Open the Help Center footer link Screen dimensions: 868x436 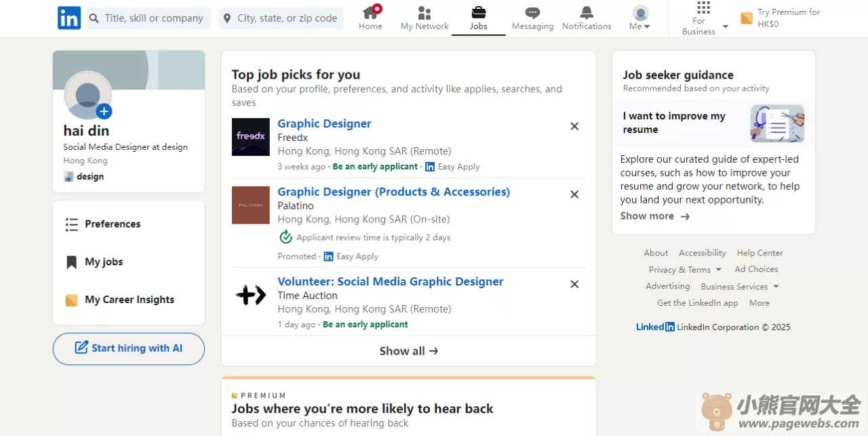[x=759, y=253]
